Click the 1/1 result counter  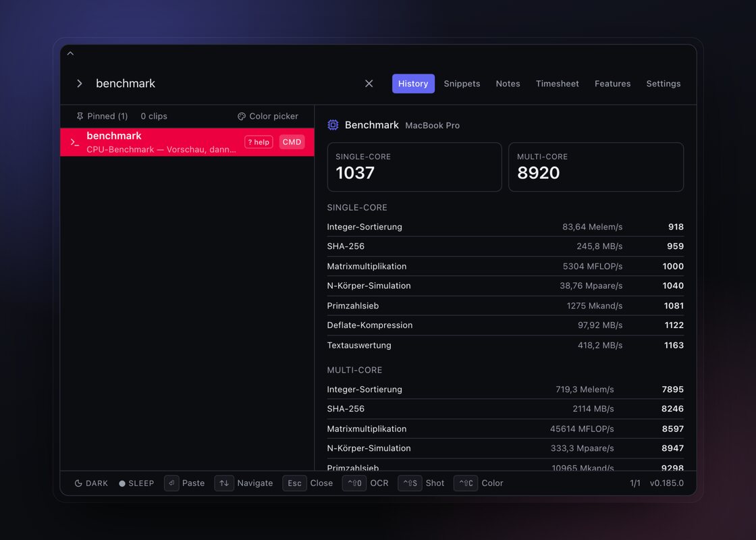[635, 483]
